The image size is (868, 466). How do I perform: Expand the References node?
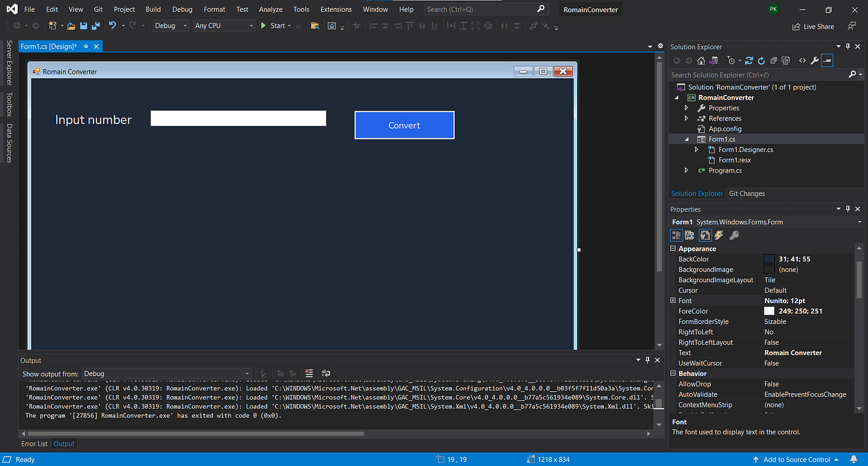(686, 118)
